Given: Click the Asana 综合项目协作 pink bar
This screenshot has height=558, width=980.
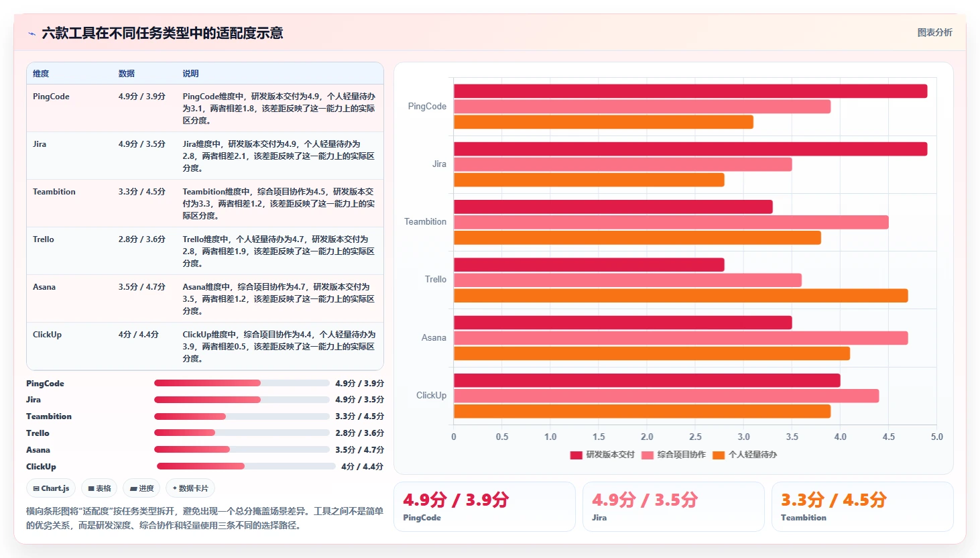Looking at the screenshot, I should tap(681, 338).
